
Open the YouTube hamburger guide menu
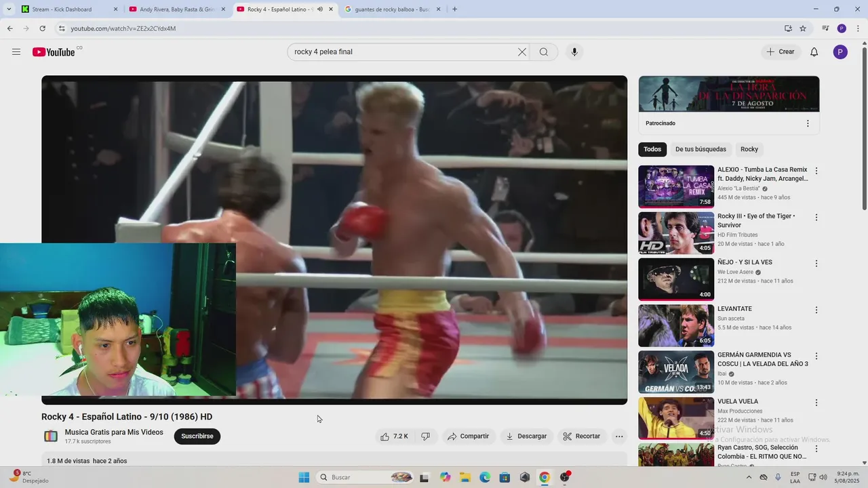pos(16,52)
